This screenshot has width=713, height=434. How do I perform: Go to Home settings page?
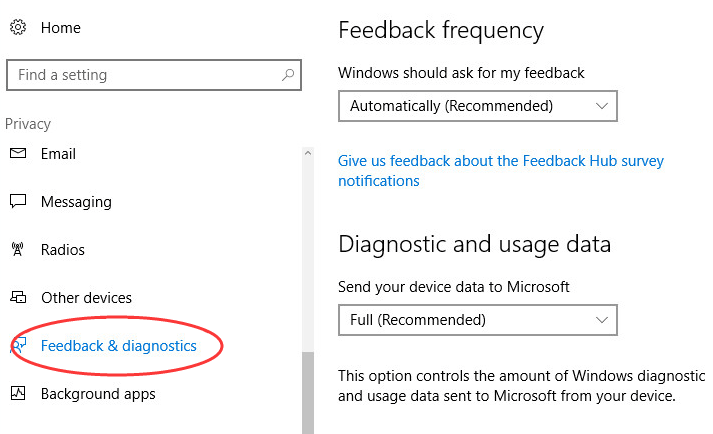(x=60, y=28)
